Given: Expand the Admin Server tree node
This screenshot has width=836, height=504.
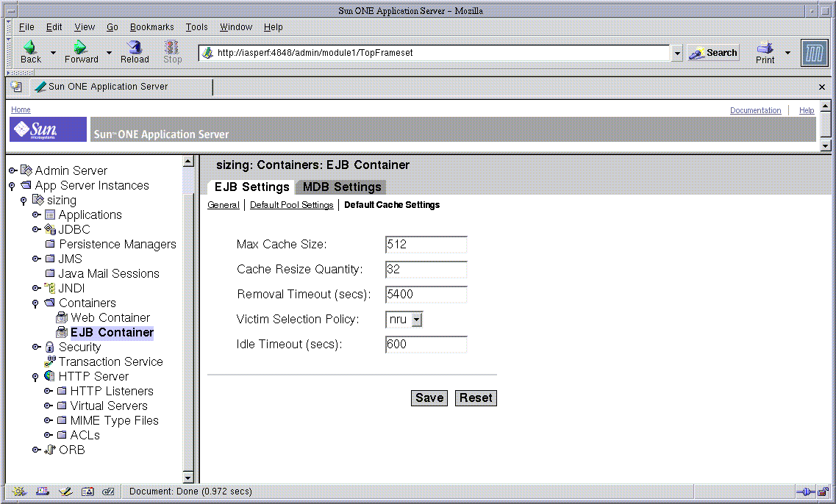Looking at the screenshot, I should [x=12, y=170].
